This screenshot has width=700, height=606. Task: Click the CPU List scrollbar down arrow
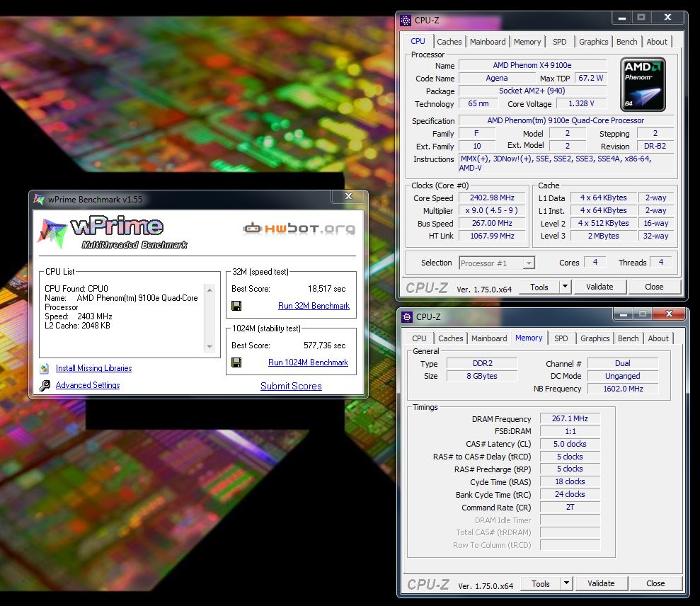point(210,347)
